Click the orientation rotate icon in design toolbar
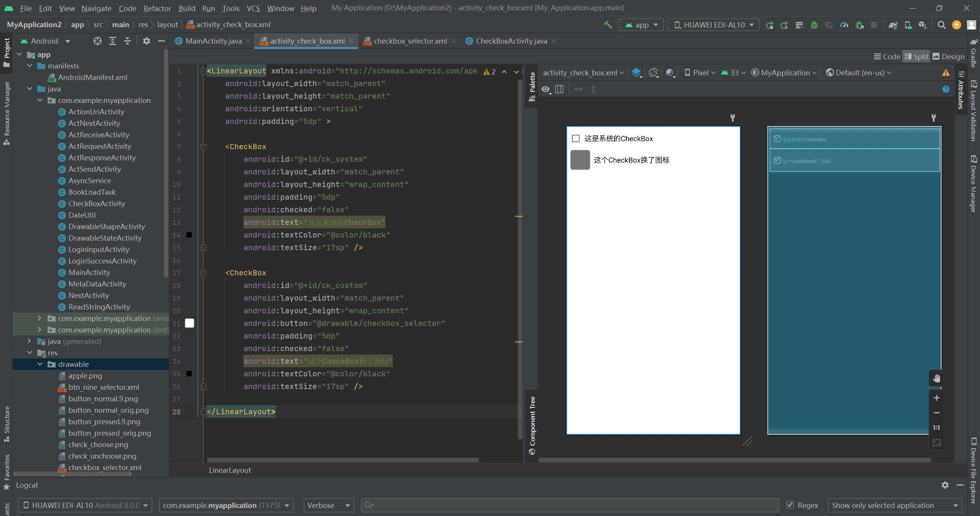Image resolution: width=980 pixels, height=516 pixels. click(653, 73)
